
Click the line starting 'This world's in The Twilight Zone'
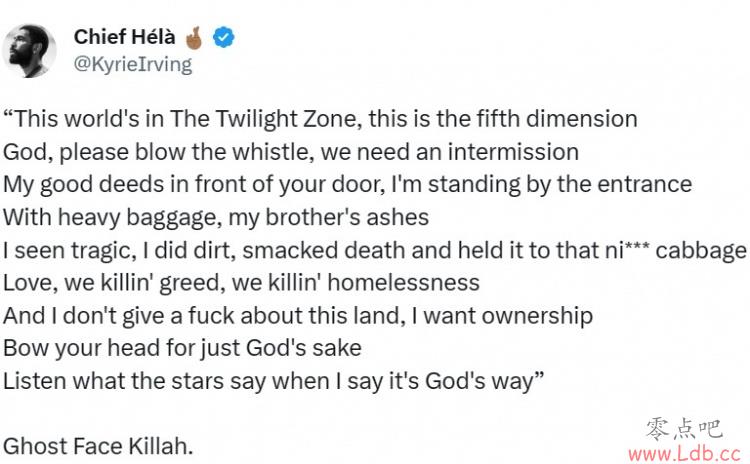click(x=320, y=119)
